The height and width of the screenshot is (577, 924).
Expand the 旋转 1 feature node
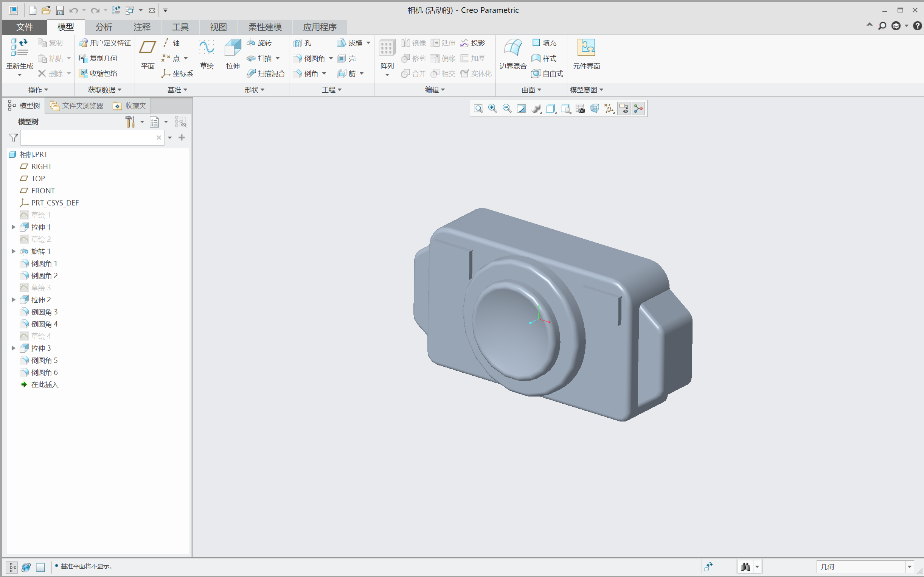tap(13, 251)
